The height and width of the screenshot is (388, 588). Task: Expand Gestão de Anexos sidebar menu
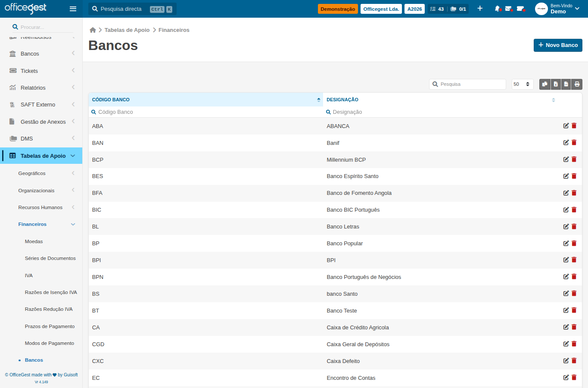pos(41,122)
